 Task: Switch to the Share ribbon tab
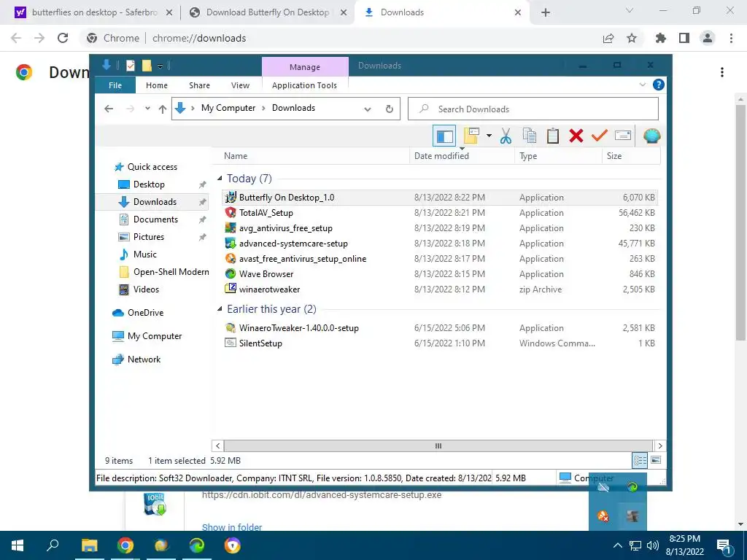pyautogui.click(x=199, y=85)
